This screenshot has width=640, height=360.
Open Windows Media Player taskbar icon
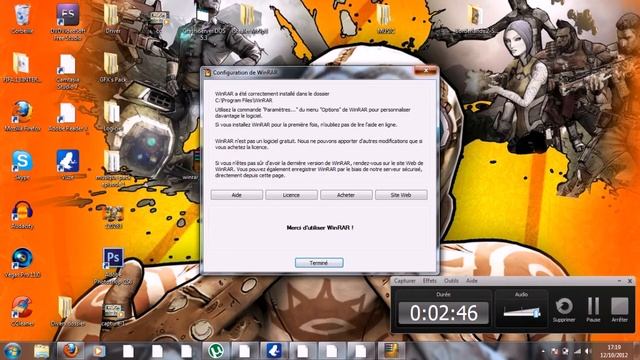pos(99,351)
